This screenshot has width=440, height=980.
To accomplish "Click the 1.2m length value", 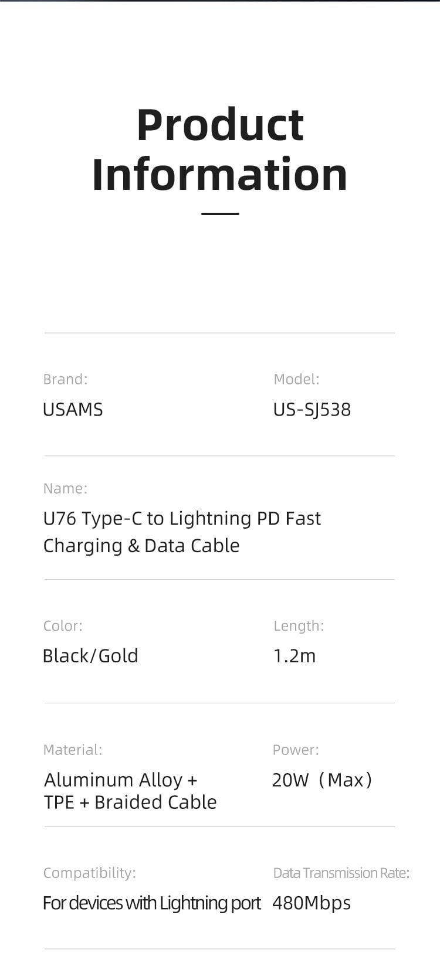I will coord(295,655).
